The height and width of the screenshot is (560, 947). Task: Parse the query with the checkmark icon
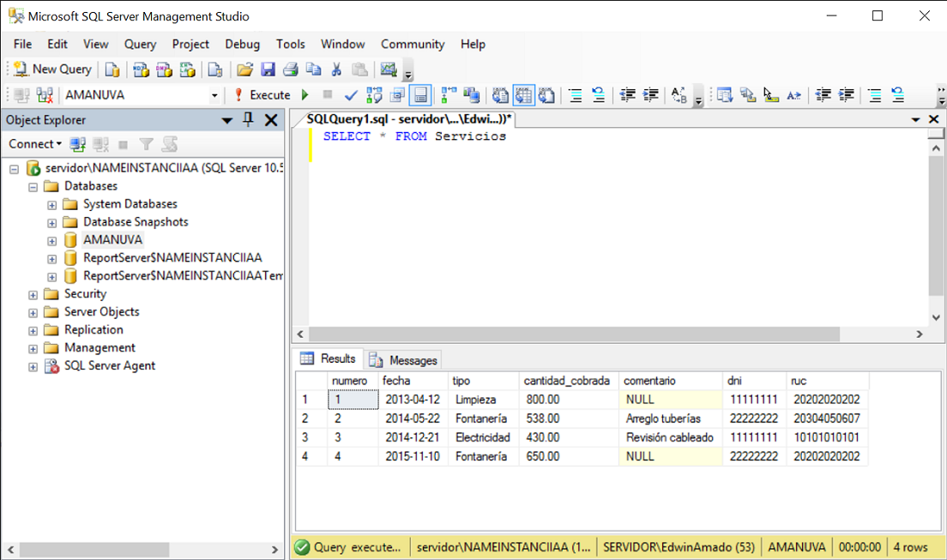coord(351,94)
